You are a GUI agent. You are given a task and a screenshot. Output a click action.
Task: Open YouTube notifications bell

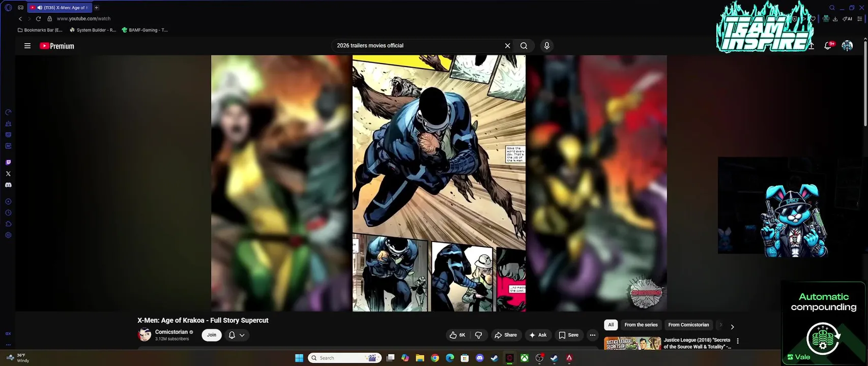tap(828, 46)
